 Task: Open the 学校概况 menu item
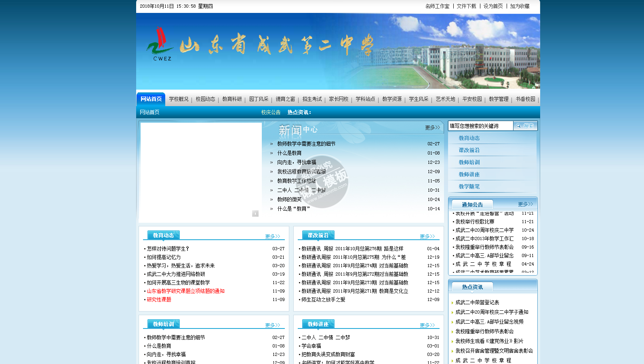coord(179,99)
